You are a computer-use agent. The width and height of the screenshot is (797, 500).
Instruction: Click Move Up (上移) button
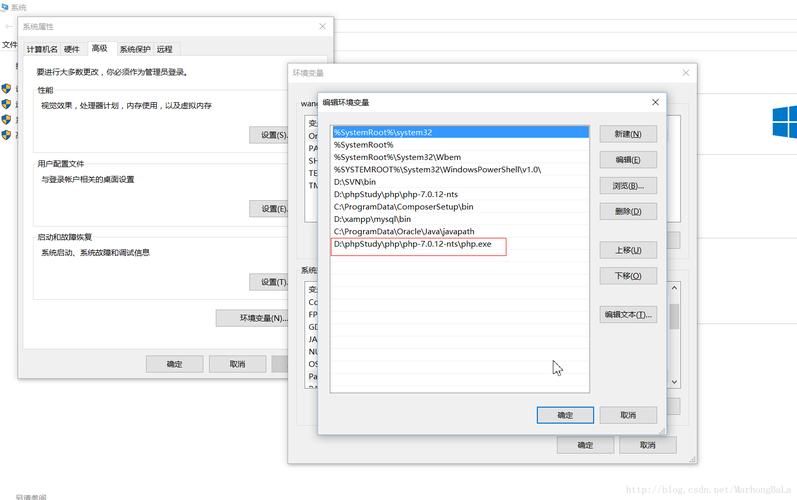(x=628, y=250)
